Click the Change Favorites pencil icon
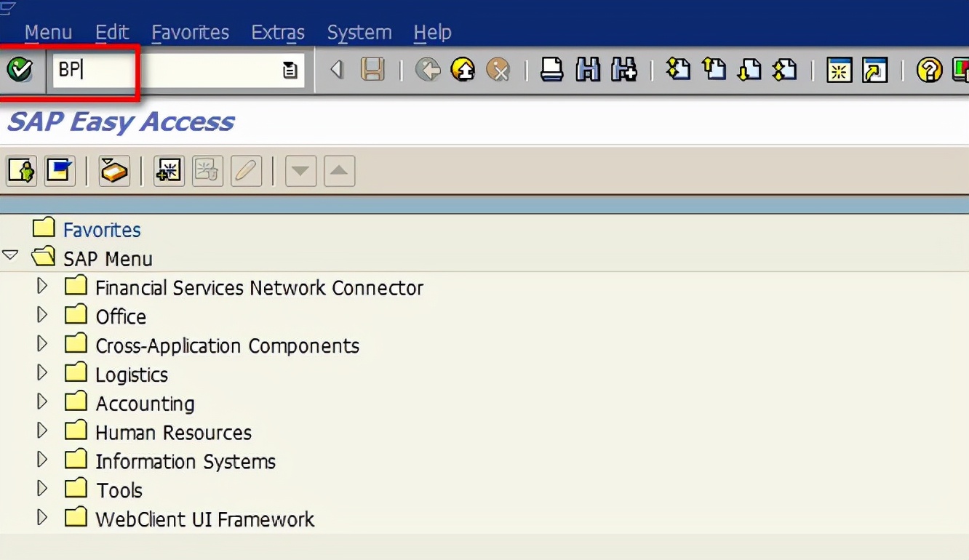969x560 pixels. pos(246,171)
